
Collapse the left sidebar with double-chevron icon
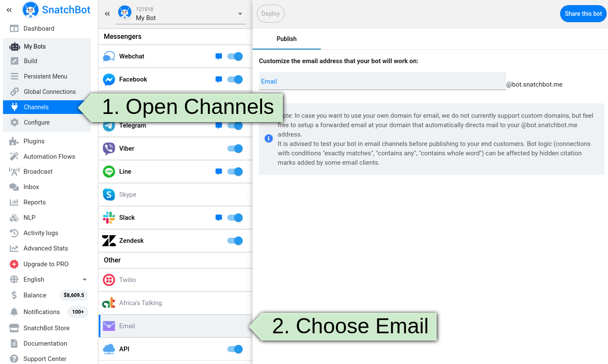[9, 10]
